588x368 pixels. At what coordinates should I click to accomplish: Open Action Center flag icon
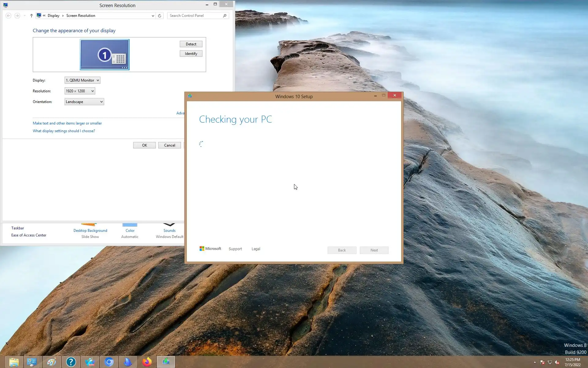[x=542, y=362]
